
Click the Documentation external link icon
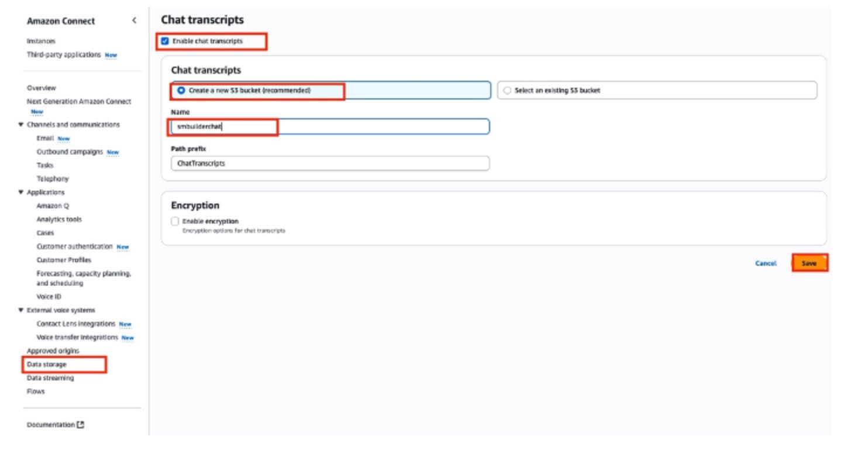[81, 425]
